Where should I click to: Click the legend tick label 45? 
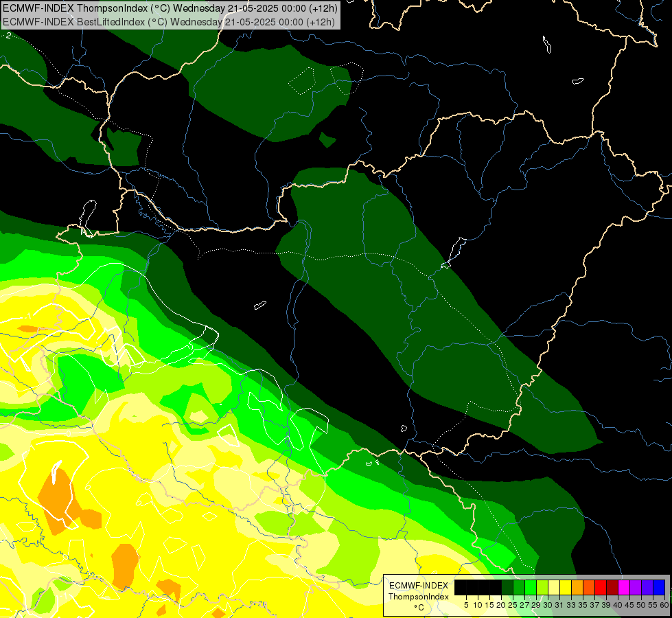(629, 605)
